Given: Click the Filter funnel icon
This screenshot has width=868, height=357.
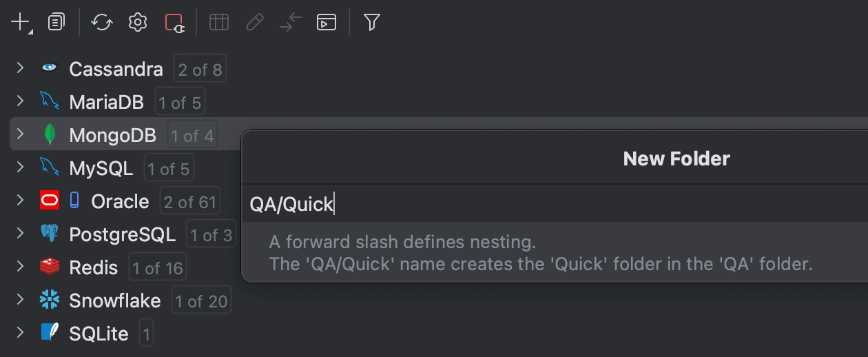Looking at the screenshot, I should (372, 23).
